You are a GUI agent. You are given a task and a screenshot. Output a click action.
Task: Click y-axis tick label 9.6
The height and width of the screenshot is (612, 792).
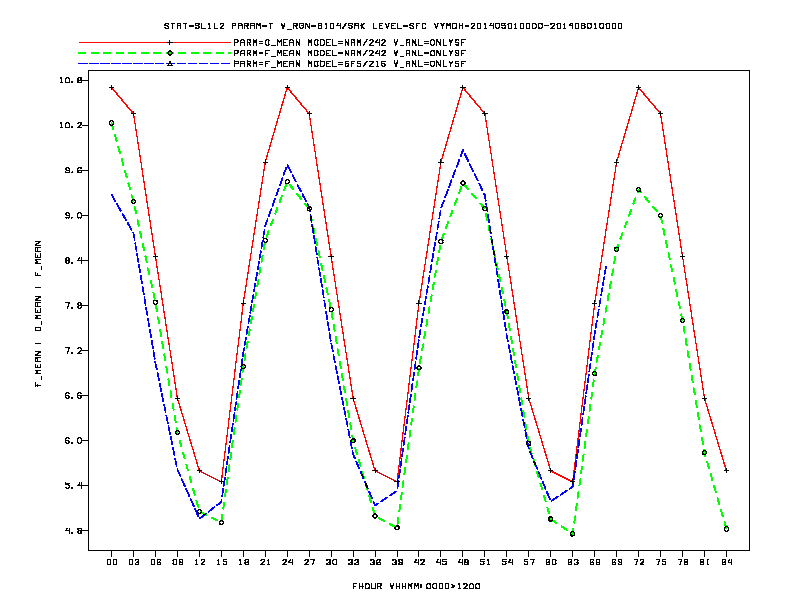pos(74,170)
